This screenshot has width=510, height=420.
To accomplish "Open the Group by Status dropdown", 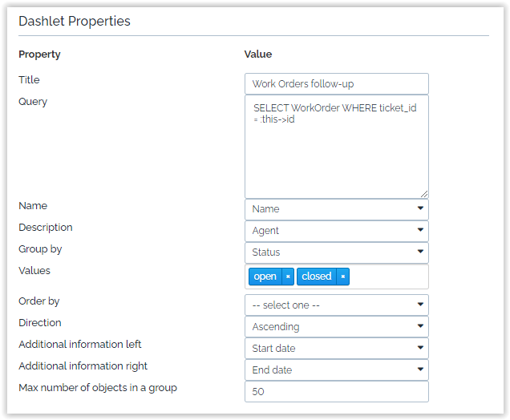I will coord(336,252).
